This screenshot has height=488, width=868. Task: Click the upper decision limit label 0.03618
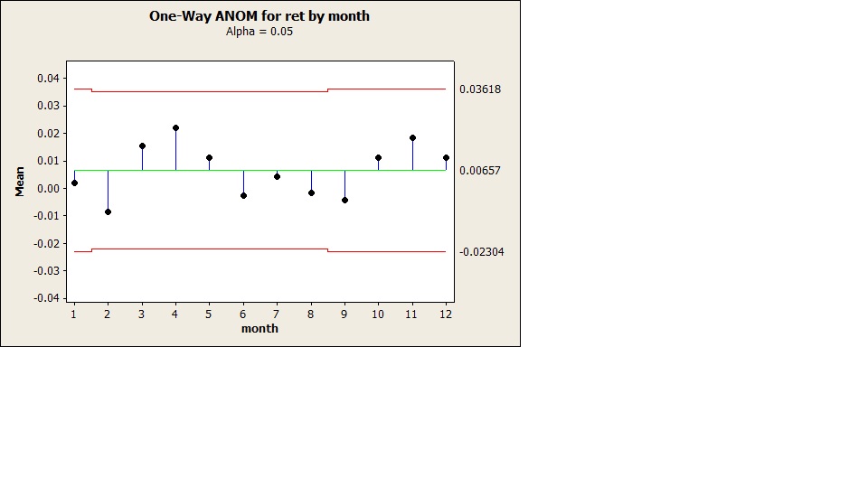click(480, 89)
